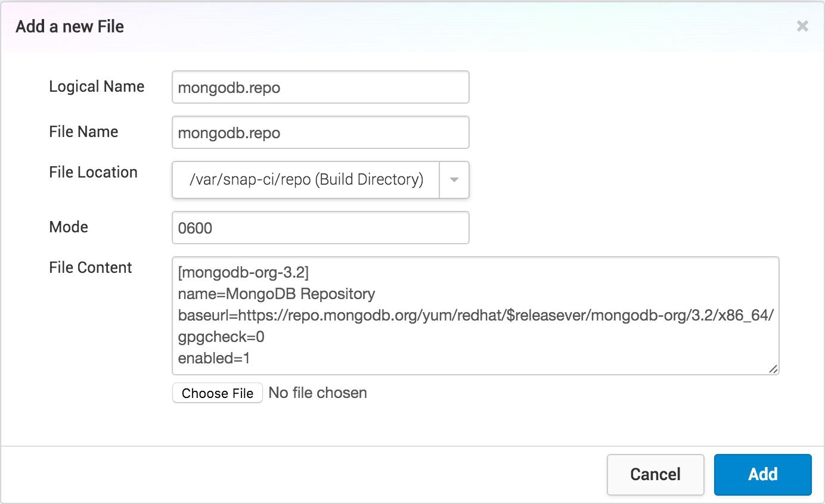This screenshot has width=825, height=504.
Task: Cancel adding the new file
Action: point(655,474)
